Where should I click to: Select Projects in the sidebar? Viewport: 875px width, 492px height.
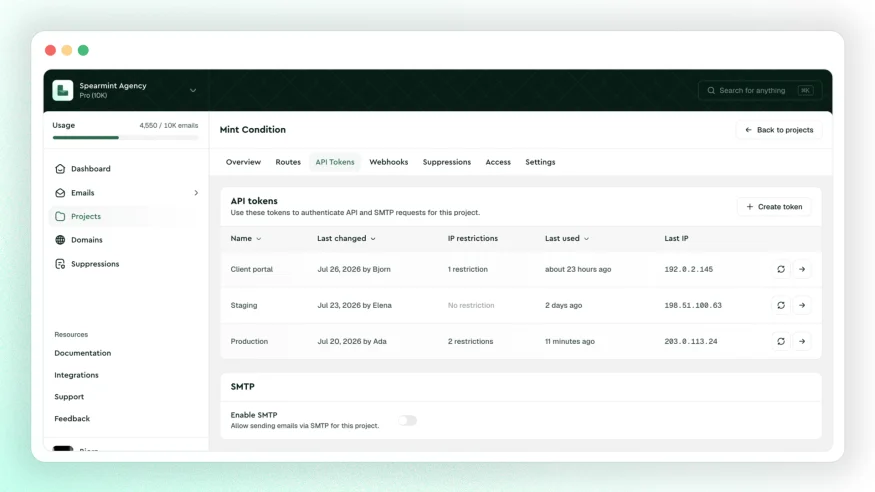(x=127, y=216)
